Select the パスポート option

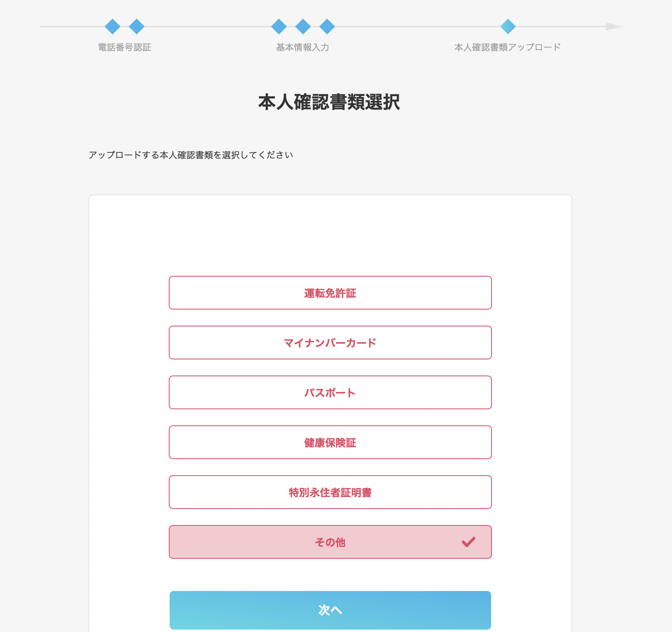[x=330, y=393]
